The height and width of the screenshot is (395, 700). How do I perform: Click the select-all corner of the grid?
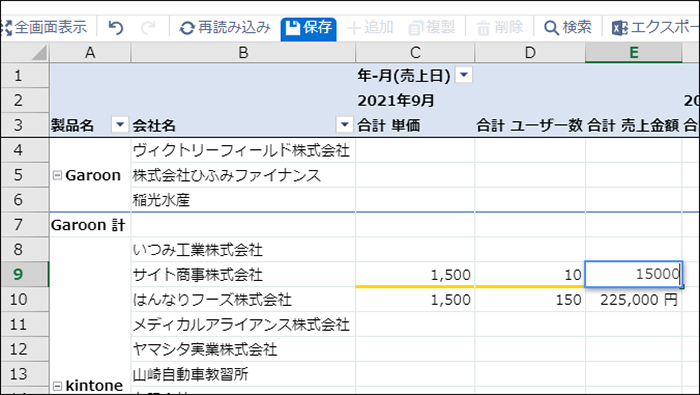pos(25,53)
